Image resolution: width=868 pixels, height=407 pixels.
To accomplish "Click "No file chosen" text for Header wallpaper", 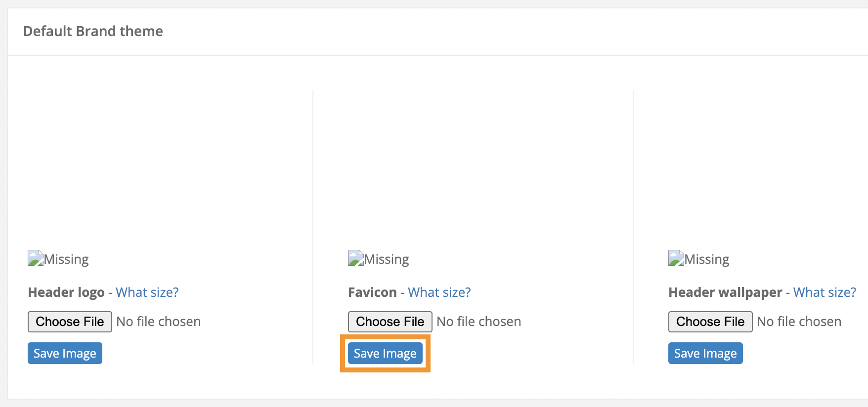I will pos(799,322).
